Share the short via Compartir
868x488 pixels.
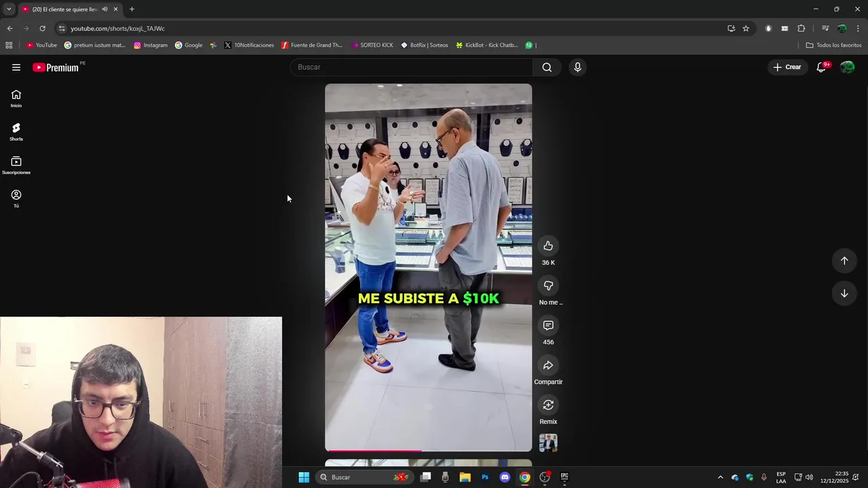[548, 365]
